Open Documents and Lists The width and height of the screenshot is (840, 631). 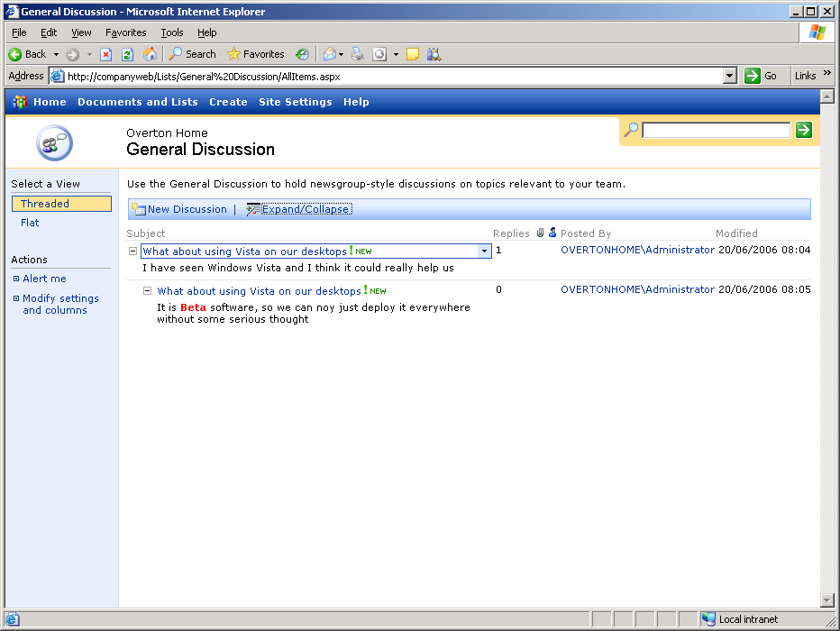point(138,102)
